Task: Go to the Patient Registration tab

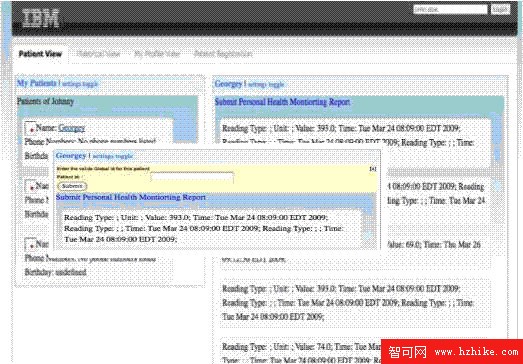Action: pos(223,54)
